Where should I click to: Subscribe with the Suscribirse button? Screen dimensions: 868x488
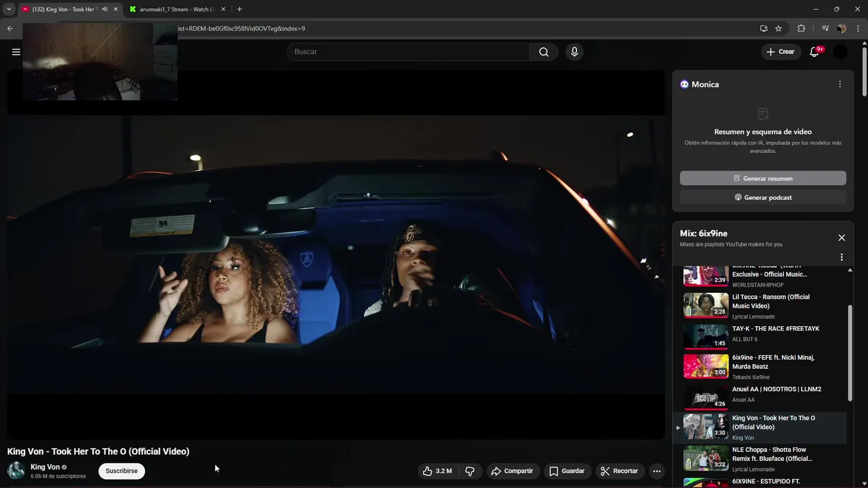(x=121, y=471)
